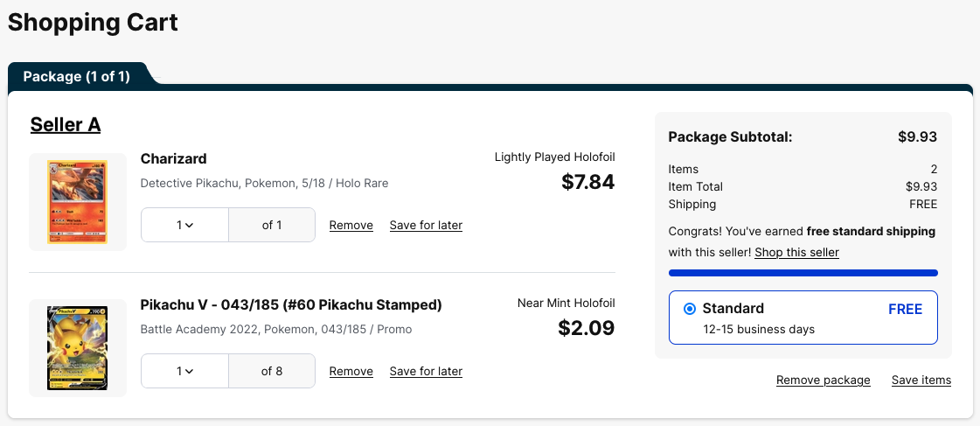Open the Charizard card thumbnail
Image resolution: width=980 pixels, height=426 pixels.
pyautogui.click(x=78, y=202)
